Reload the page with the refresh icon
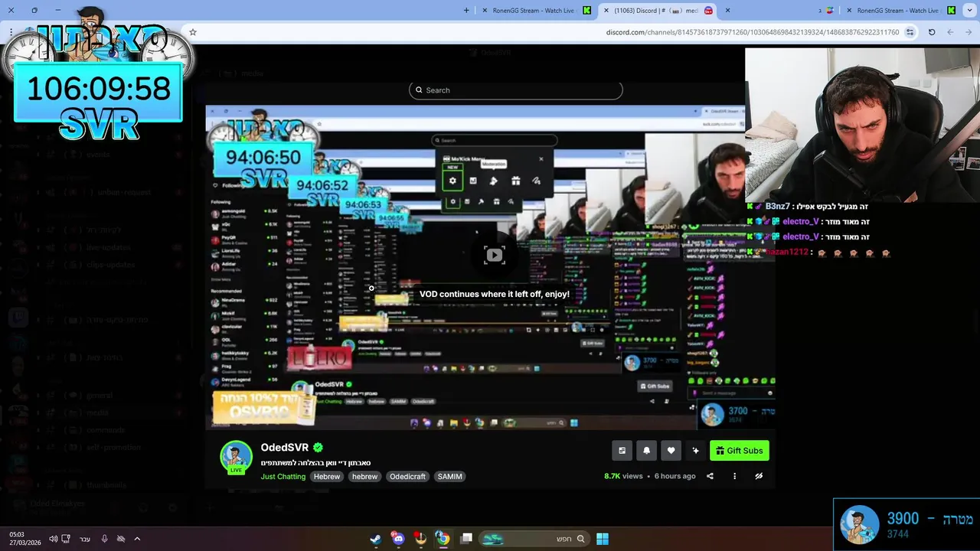Image resolution: width=980 pixels, height=551 pixels. 932,32
